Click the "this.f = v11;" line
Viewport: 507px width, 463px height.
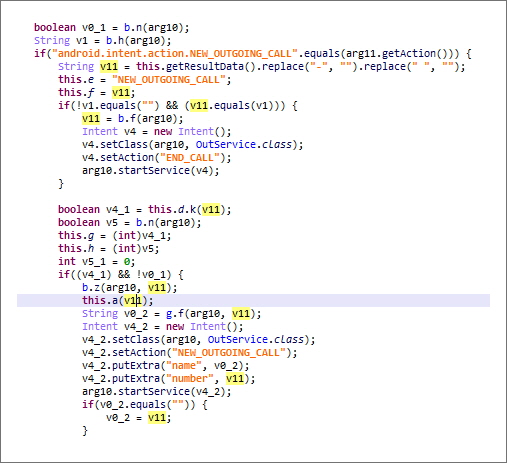click(97, 92)
